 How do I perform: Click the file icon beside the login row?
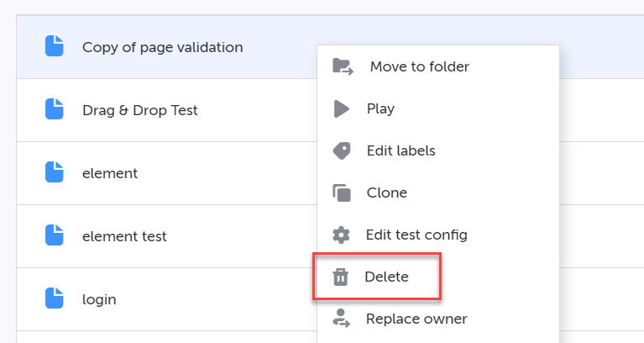pos(55,298)
